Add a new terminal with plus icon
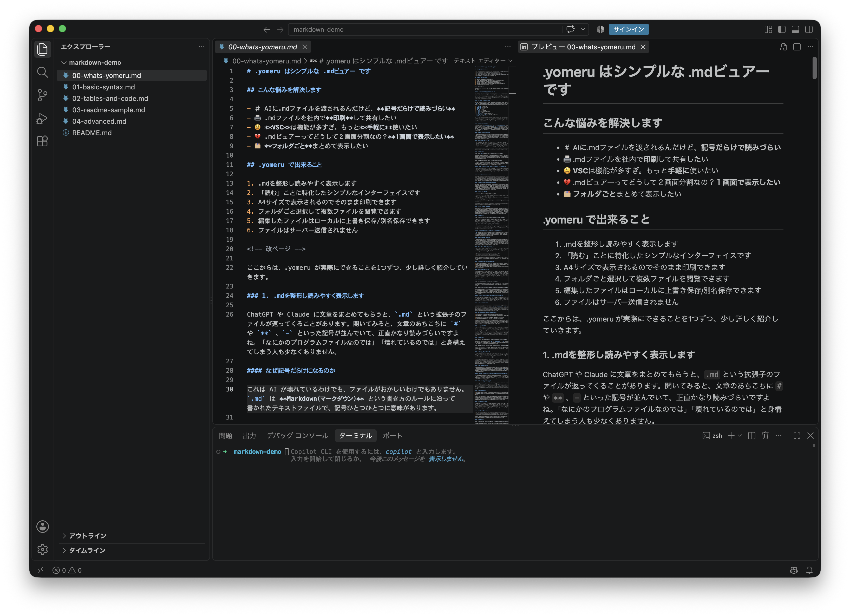Image resolution: width=850 pixels, height=616 pixels. pos(731,435)
